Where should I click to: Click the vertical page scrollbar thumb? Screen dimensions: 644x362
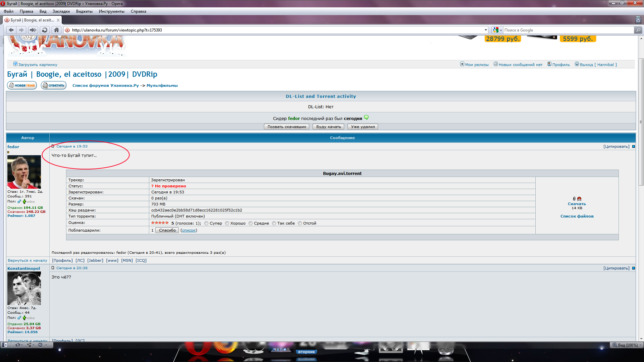pyautogui.click(x=641, y=121)
